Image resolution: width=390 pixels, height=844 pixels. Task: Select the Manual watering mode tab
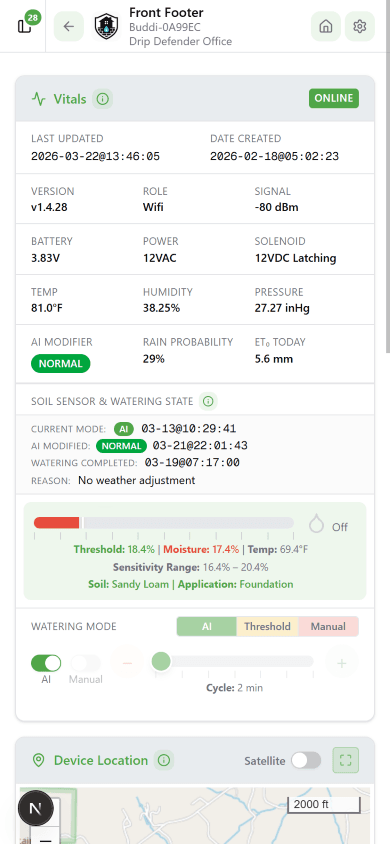(x=328, y=627)
